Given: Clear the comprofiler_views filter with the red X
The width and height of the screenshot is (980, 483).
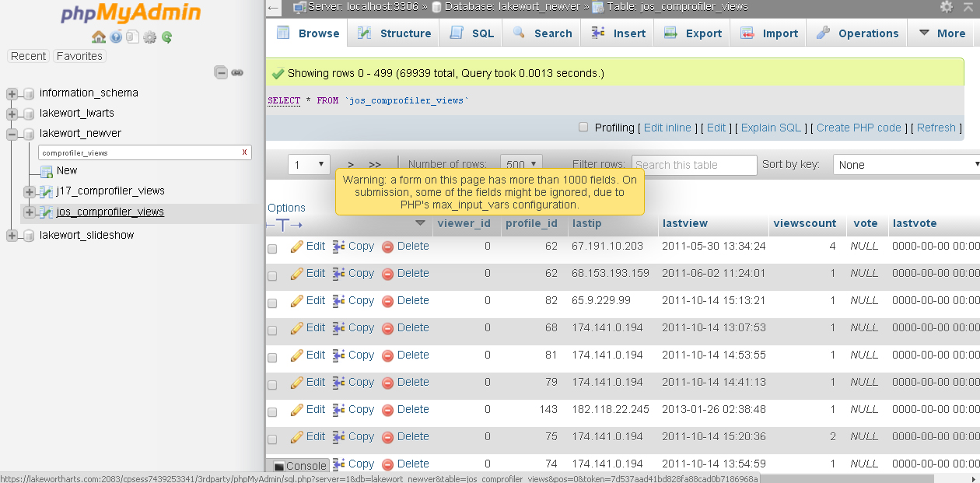Looking at the screenshot, I should [244, 152].
